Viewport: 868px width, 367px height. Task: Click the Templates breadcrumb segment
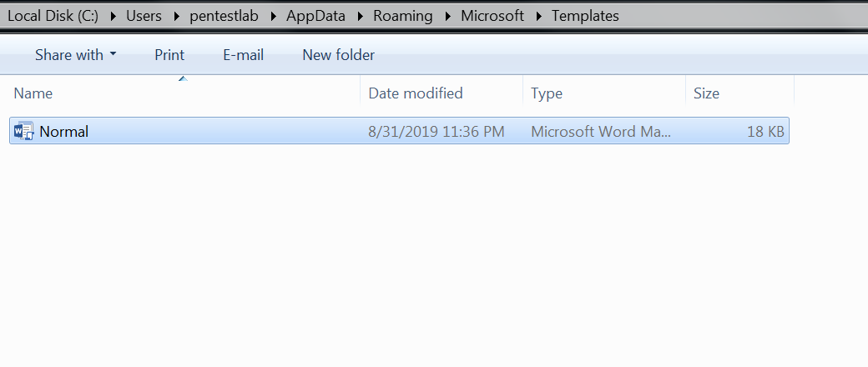pyautogui.click(x=585, y=15)
